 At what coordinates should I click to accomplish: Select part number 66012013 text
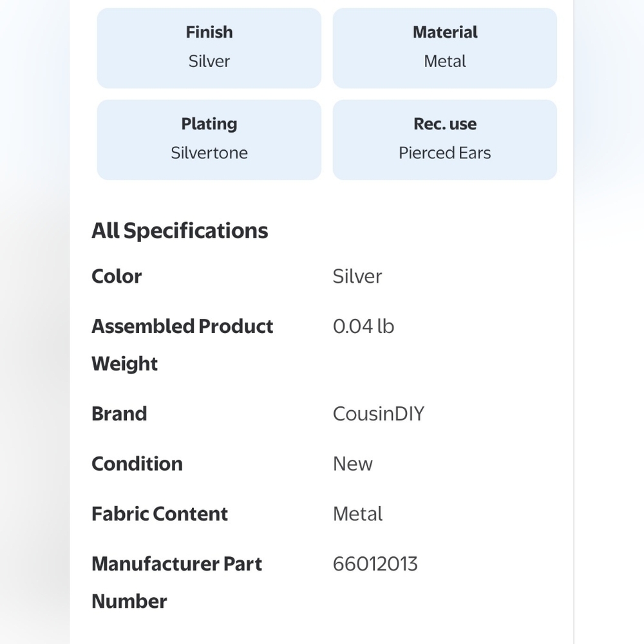coord(375,564)
